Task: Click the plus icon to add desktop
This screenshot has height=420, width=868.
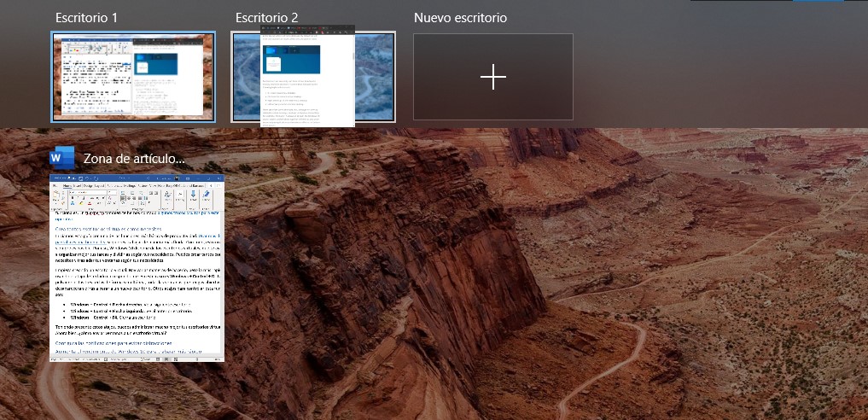Action: [493, 78]
